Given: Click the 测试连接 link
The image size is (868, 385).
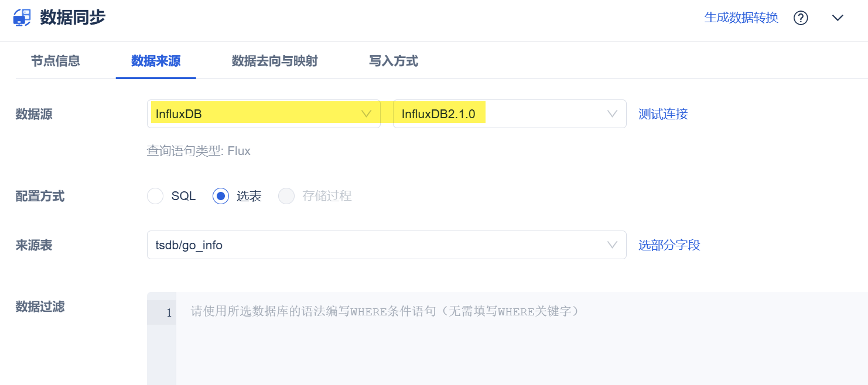Looking at the screenshot, I should pyautogui.click(x=663, y=114).
